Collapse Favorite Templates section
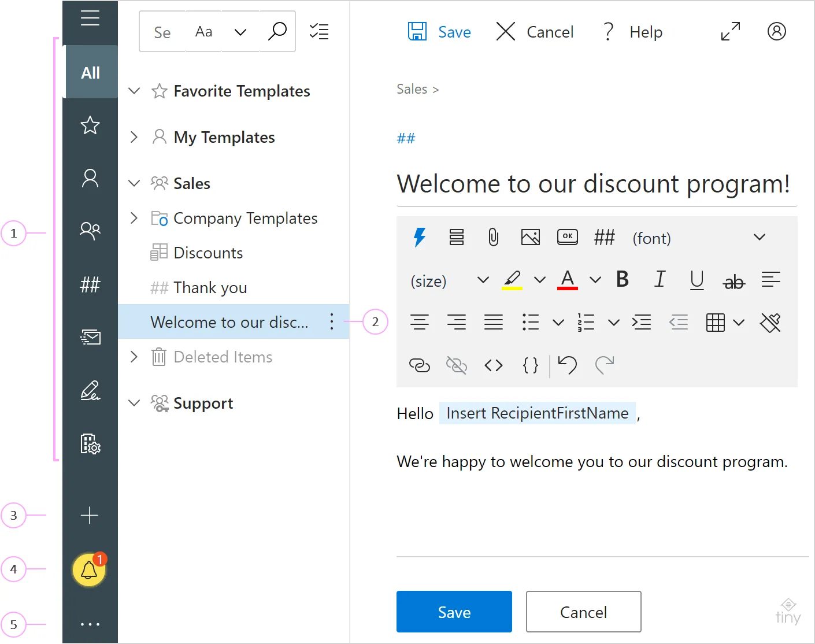The height and width of the screenshot is (644, 815). 134,91
